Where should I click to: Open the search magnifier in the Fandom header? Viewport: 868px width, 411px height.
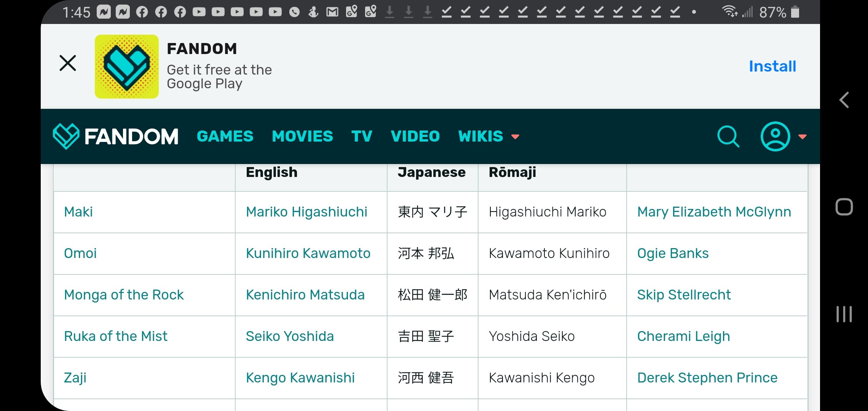[x=728, y=136]
